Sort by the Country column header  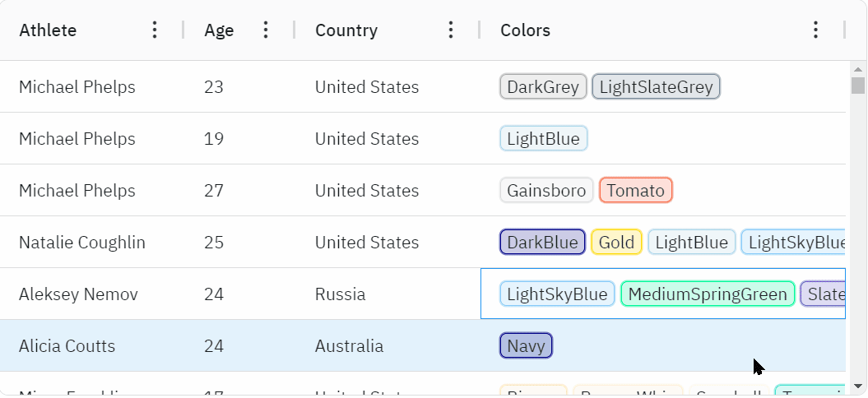point(346,30)
